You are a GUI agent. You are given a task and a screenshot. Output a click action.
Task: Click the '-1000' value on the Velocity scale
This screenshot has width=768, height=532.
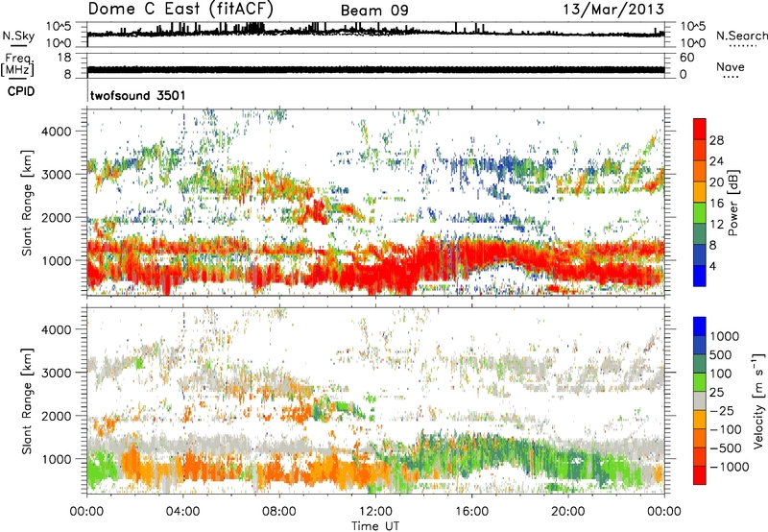coord(730,467)
